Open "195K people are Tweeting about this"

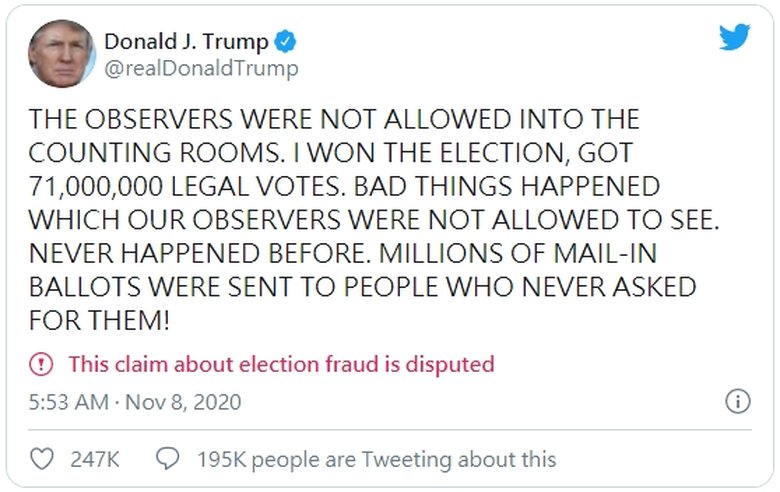point(376,459)
